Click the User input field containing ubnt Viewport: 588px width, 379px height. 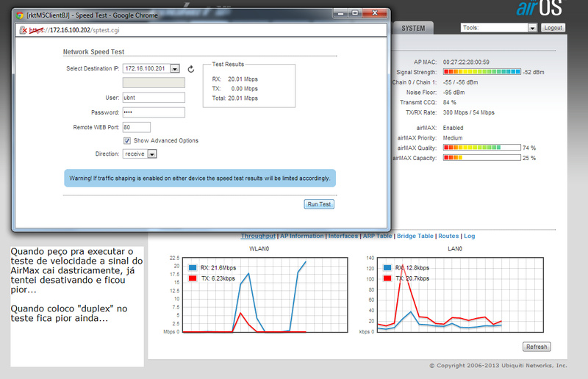(x=154, y=98)
